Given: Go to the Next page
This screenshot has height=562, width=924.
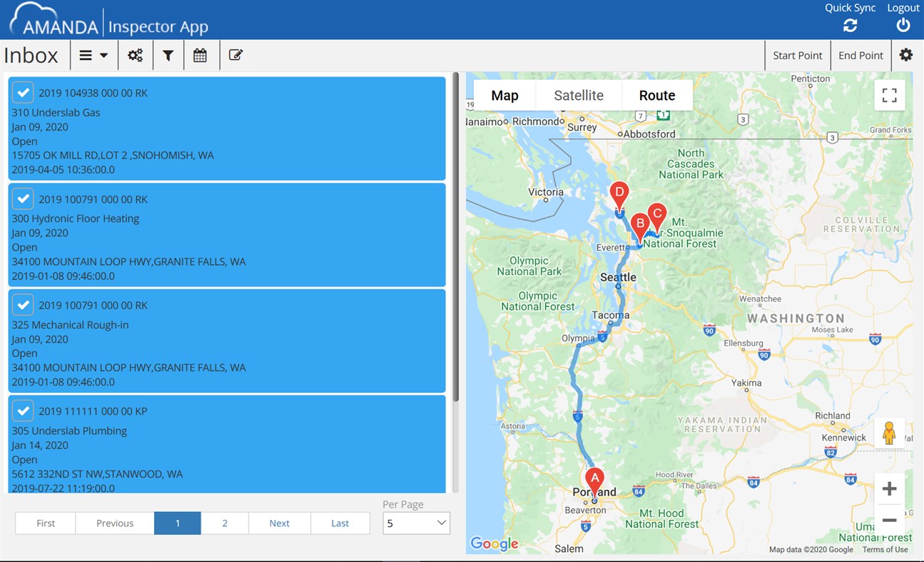Looking at the screenshot, I should point(280,523).
